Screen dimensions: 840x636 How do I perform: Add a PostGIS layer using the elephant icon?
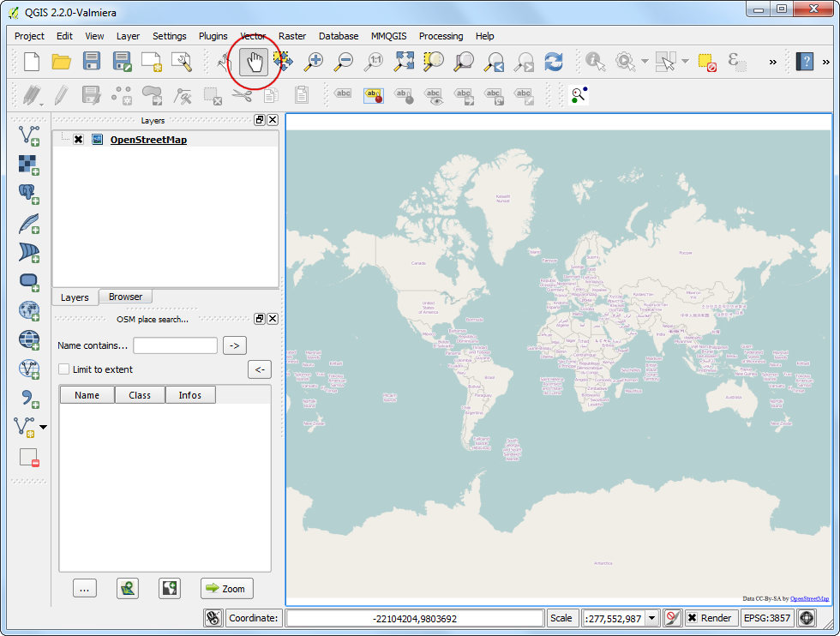pos(29,194)
